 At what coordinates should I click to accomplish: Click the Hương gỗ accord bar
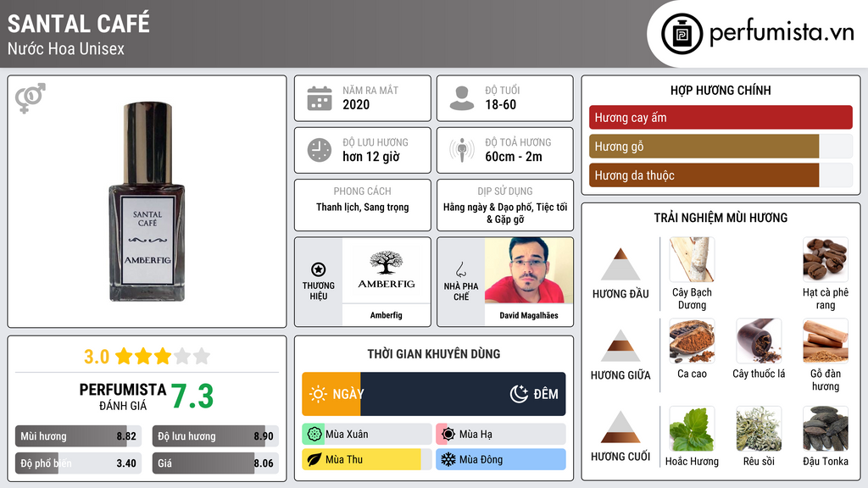coord(721,147)
